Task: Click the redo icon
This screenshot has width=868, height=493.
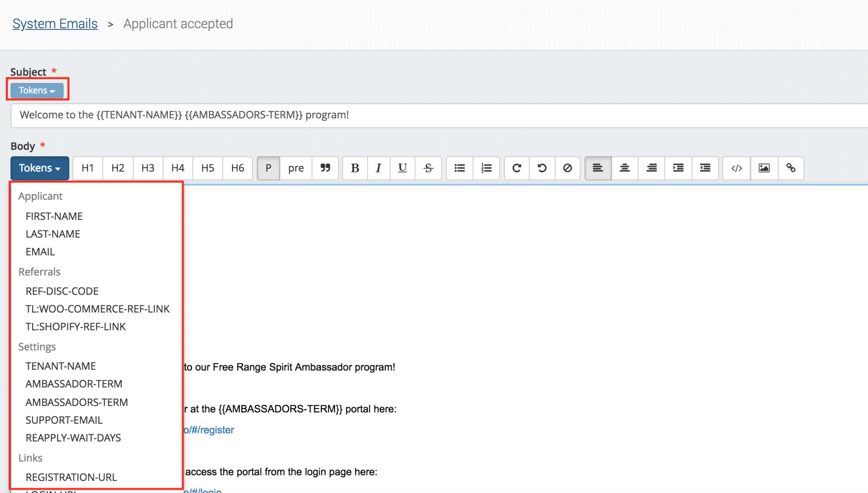Action: pyautogui.click(x=517, y=168)
